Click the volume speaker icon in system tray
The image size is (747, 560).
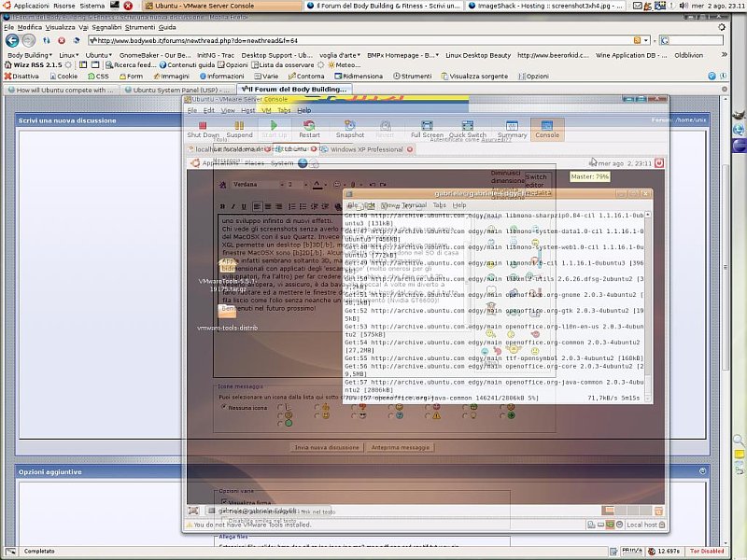coord(684,6)
